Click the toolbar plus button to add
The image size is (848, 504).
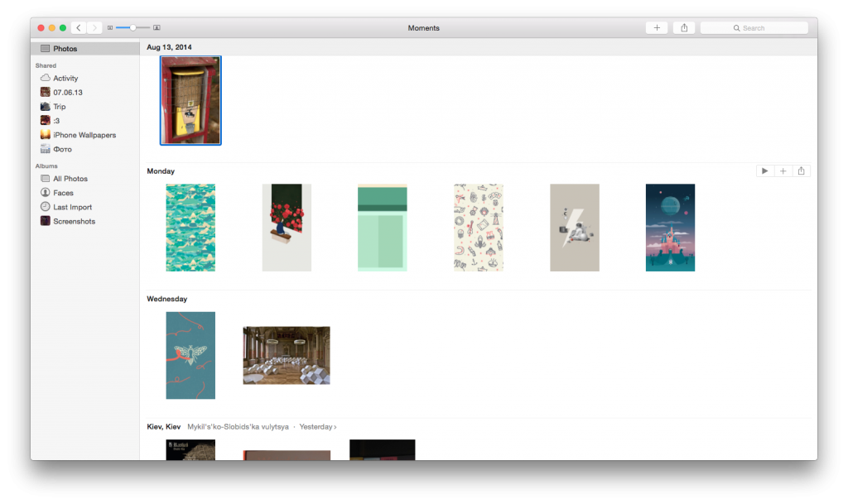pyautogui.click(x=657, y=28)
